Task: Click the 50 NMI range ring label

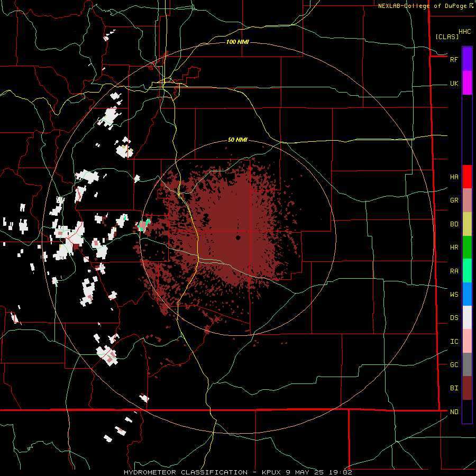Action: 237,140
